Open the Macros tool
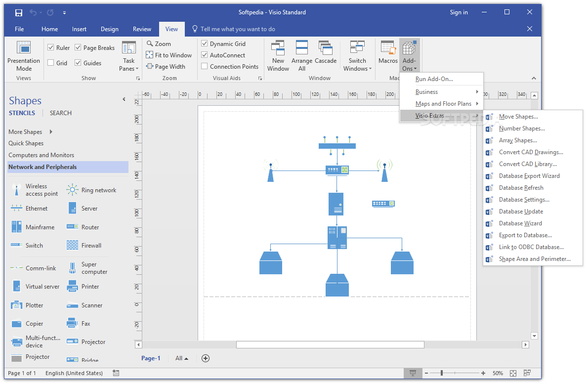This screenshot has height=383, width=588. tap(388, 55)
